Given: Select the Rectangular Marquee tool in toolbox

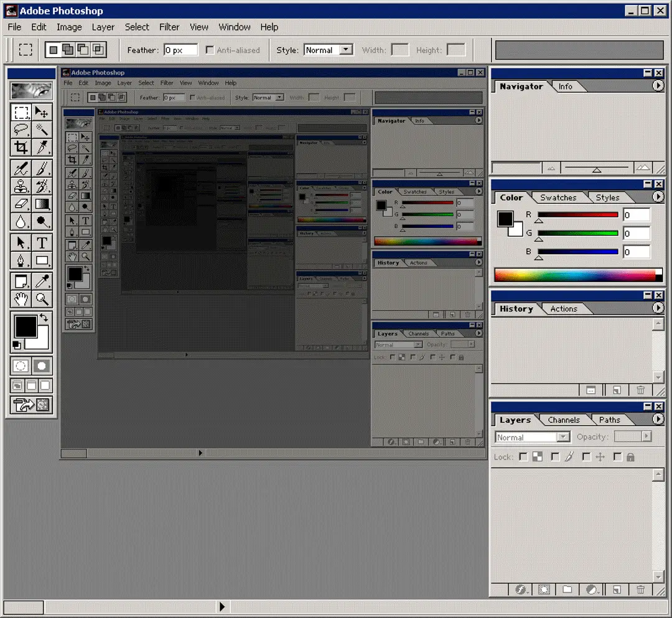Looking at the screenshot, I should [x=21, y=113].
